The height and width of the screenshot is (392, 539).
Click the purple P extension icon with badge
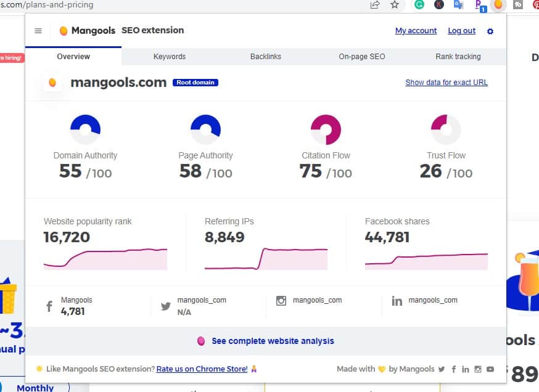click(x=480, y=6)
